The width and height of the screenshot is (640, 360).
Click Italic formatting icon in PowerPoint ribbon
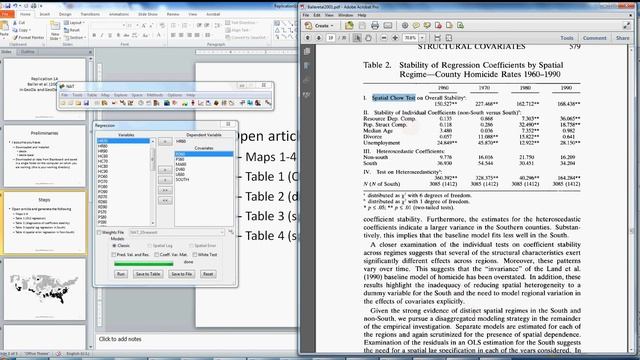pos(102,36)
